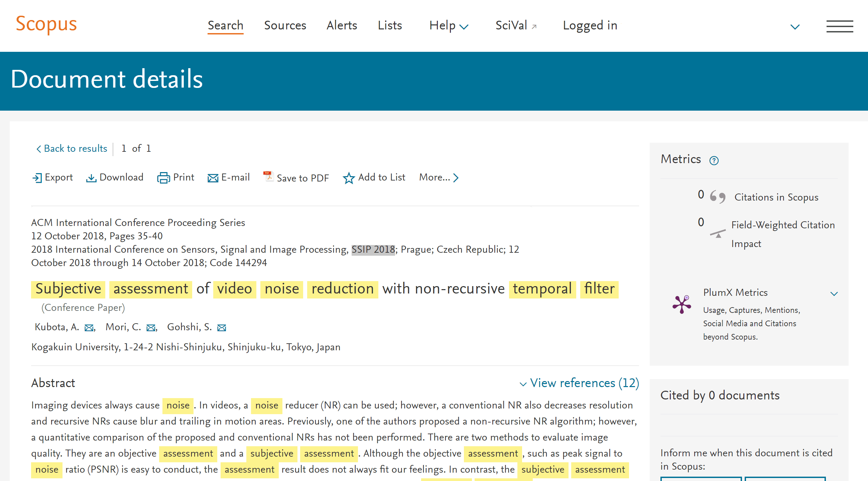Click the Add to List star icon
Image resolution: width=868 pixels, height=481 pixels.
[349, 178]
